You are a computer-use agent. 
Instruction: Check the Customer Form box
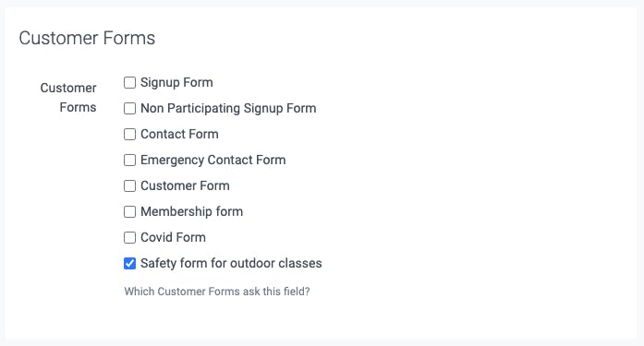[129, 185]
